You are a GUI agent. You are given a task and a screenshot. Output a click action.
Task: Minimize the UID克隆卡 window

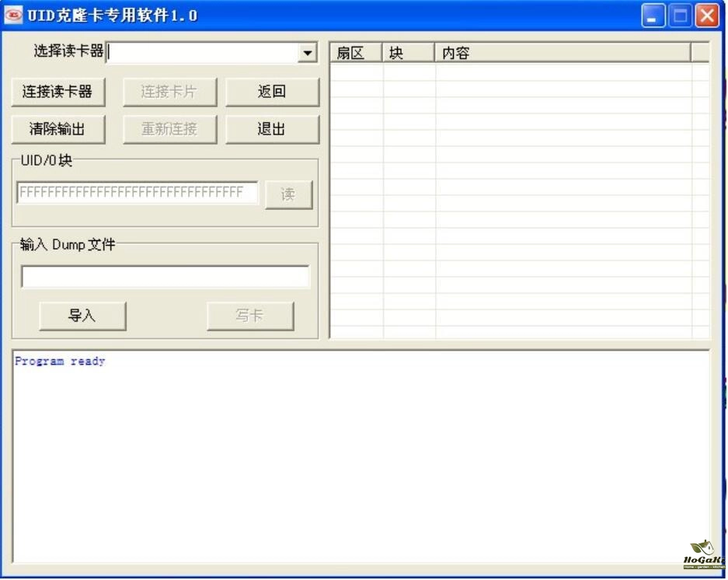pyautogui.click(x=653, y=16)
